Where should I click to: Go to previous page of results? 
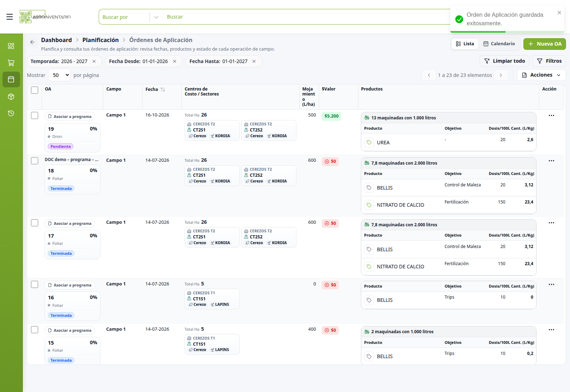[x=429, y=75]
